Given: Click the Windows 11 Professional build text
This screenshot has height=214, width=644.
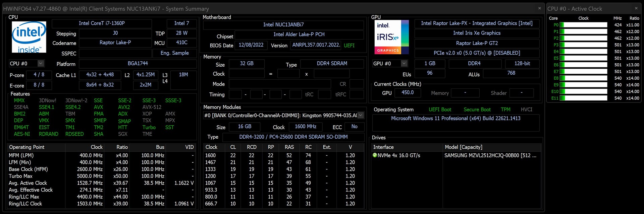Looking at the screenshot, I should click(x=456, y=118).
